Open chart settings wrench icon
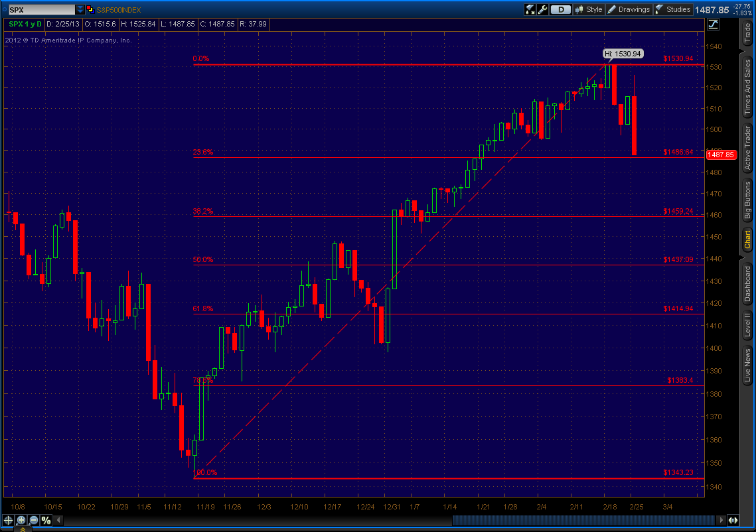This screenshot has width=756, height=532. (542, 10)
